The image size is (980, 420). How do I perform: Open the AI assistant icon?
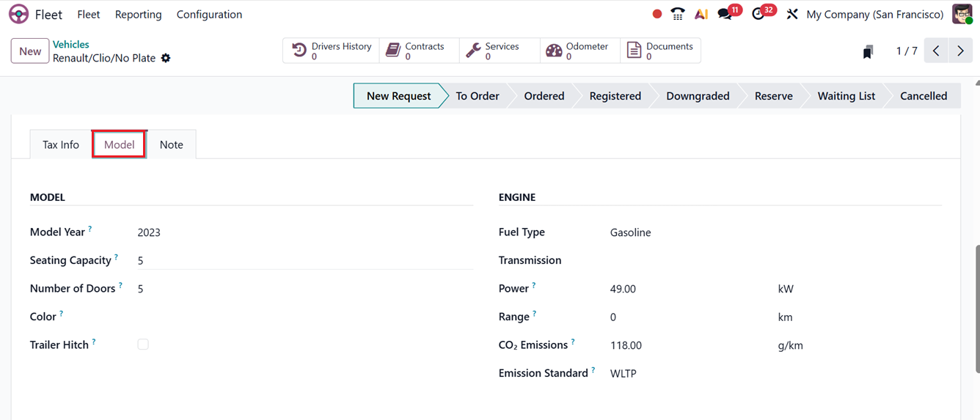tap(701, 15)
